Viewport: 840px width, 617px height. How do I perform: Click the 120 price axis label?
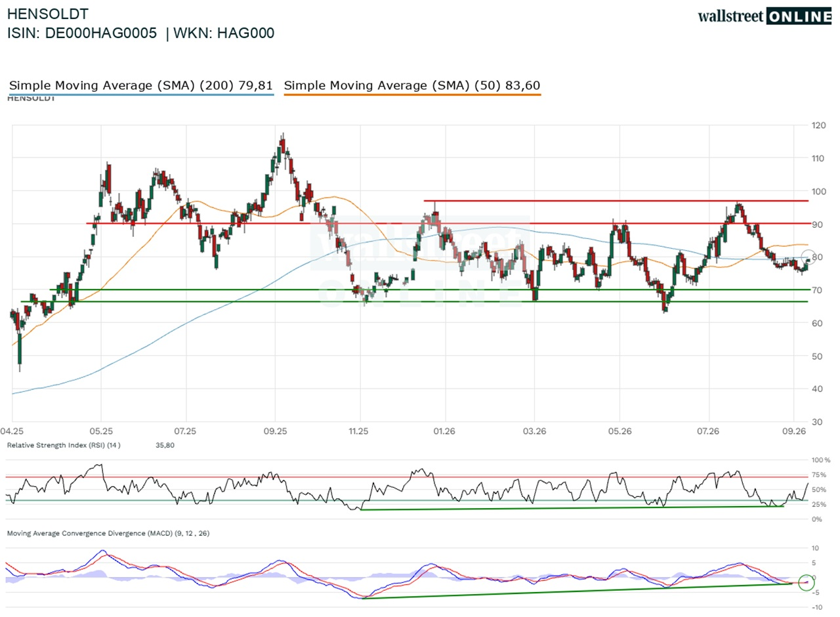(x=818, y=125)
